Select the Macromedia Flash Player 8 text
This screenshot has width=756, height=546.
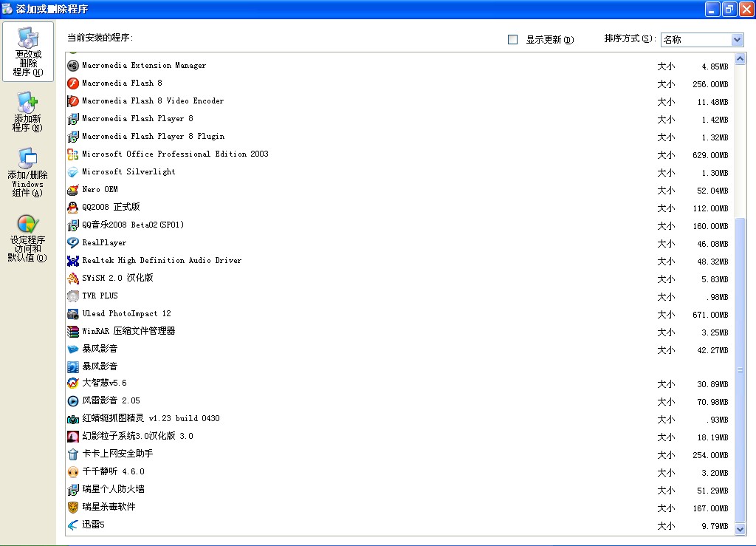(x=137, y=119)
